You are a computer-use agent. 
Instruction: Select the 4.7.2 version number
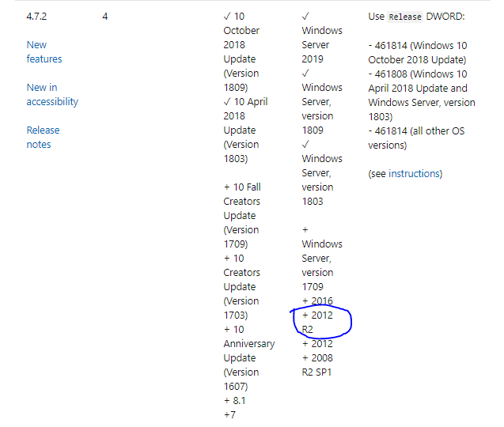coord(37,17)
